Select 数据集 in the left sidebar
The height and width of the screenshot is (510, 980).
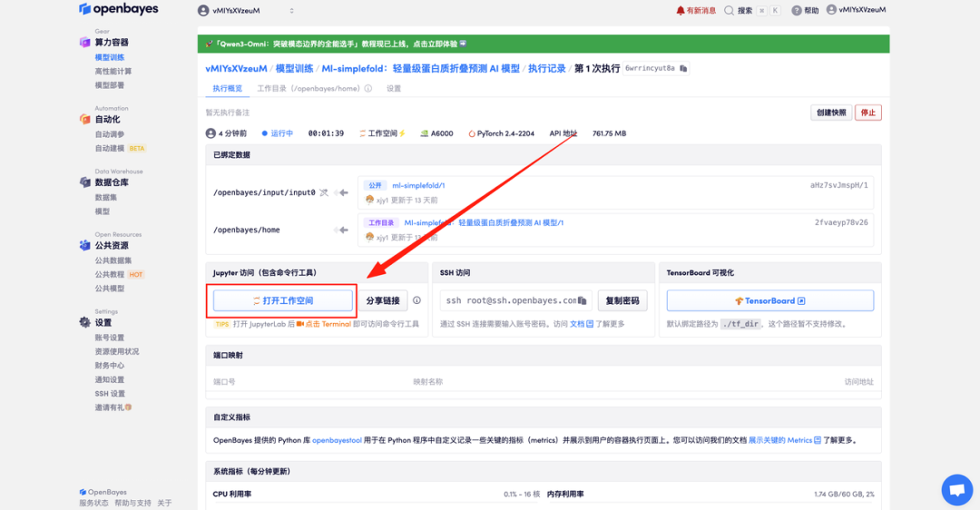[x=106, y=197]
